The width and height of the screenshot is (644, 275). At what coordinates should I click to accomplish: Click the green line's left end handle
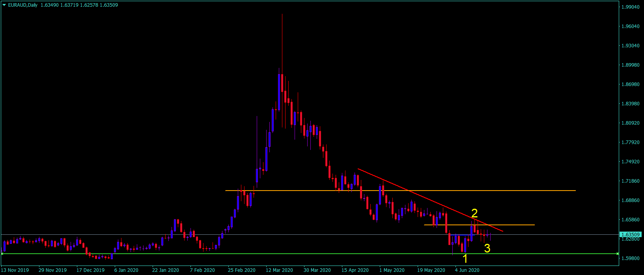(x=2, y=254)
